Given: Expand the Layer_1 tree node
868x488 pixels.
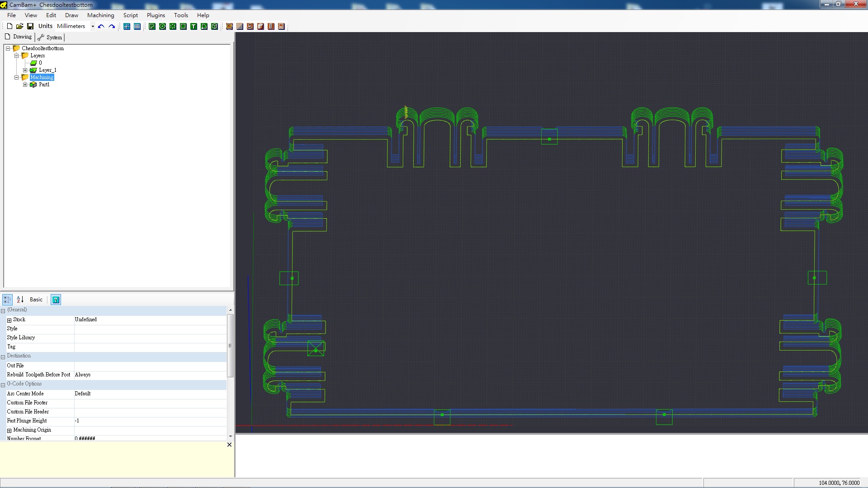Looking at the screenshot, I should coord(25,70).
